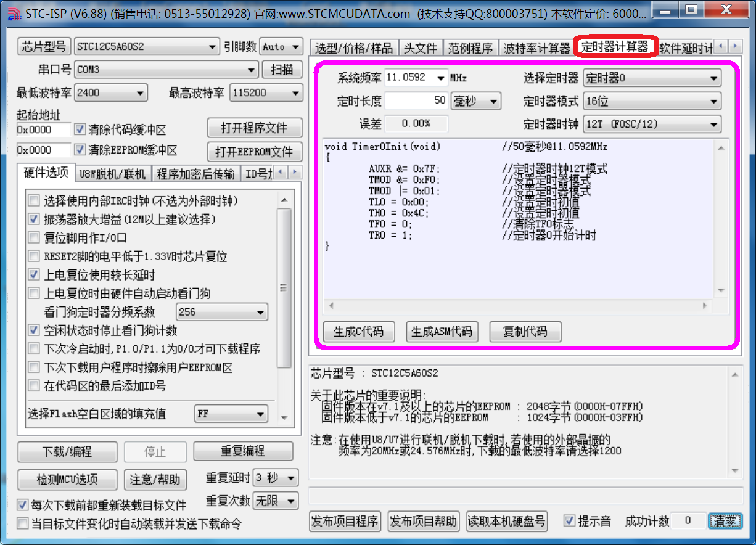The height and width of the screenshot is (545, 756).
Task: Open the 范例程序 tab
Action: 471,47
